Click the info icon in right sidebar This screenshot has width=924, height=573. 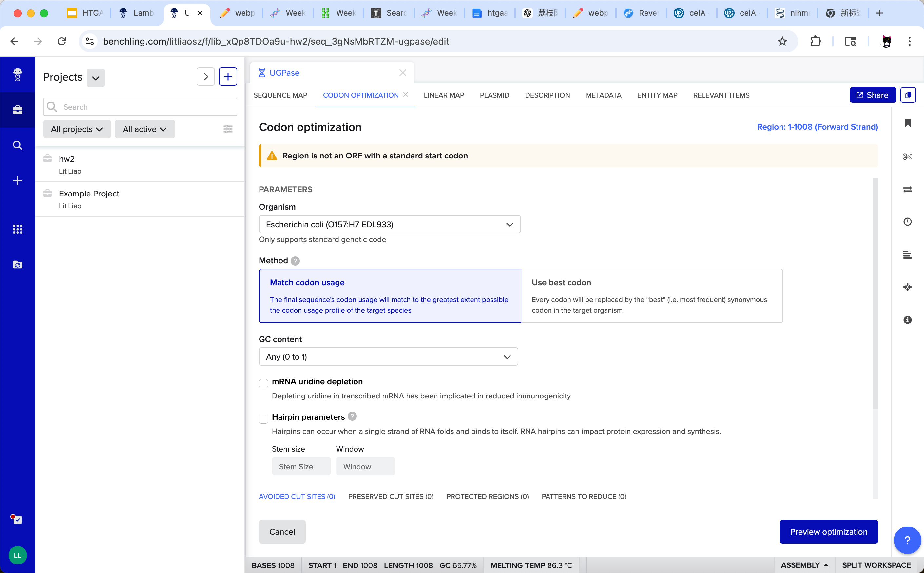pyautogui.click(x=907, y=320)
